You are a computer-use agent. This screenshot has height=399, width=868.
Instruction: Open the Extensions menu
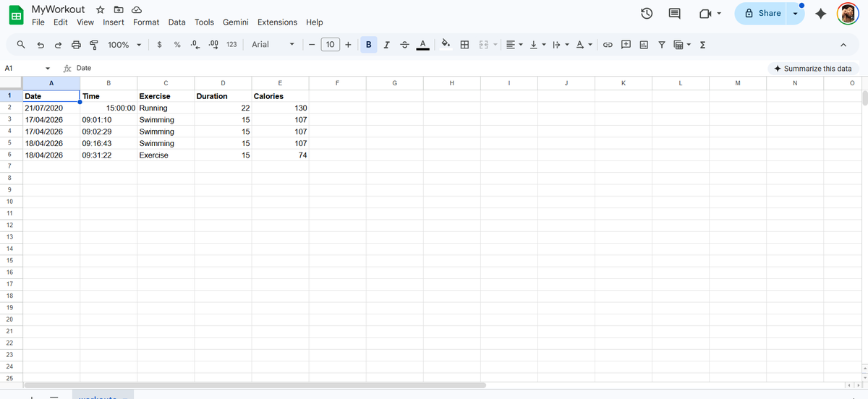point(277,22)
